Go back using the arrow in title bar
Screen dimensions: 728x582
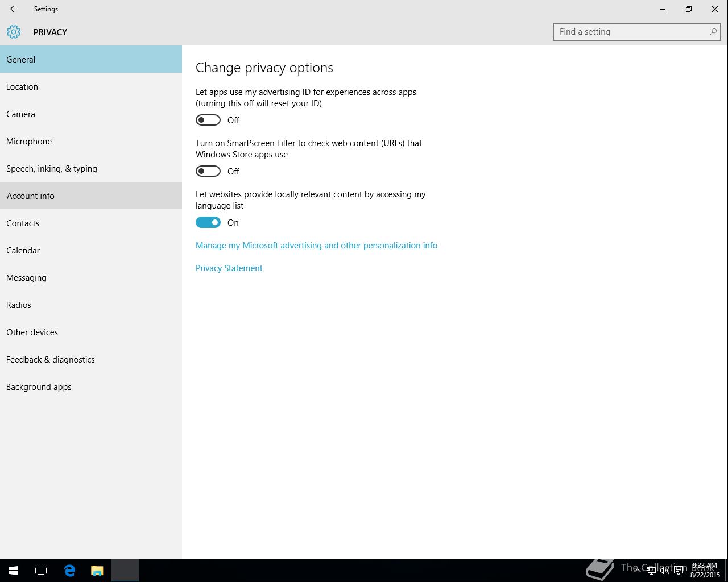click(14, 9)
